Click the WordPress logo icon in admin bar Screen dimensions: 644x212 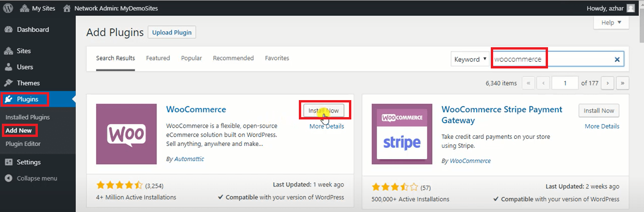8,8
